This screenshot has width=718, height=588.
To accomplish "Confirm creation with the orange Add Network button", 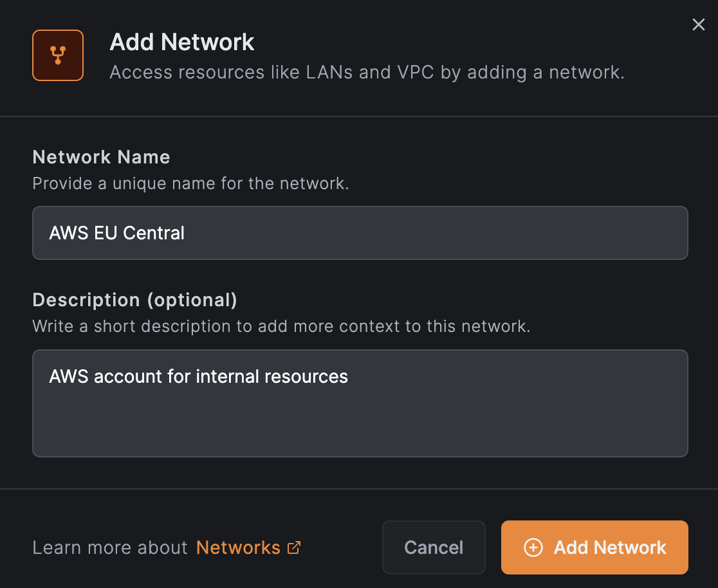I will tap(594, 547).
